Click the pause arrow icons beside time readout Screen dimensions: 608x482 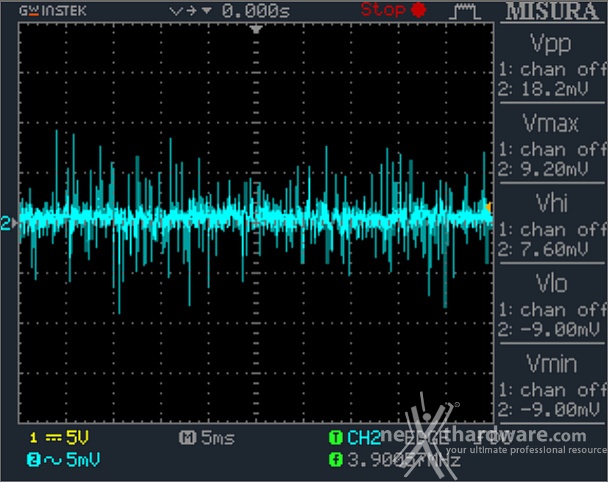[190, 11]
